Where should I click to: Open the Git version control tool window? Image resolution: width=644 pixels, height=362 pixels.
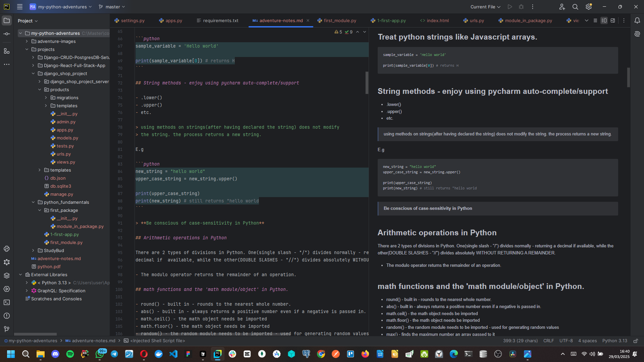pyautogui.click(x=6, y=329)
